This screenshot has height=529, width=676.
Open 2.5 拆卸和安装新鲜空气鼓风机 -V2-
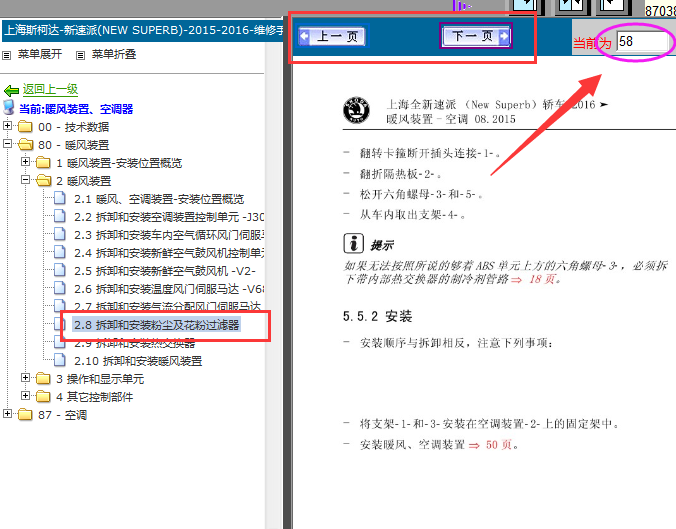(x=165, y=271)
